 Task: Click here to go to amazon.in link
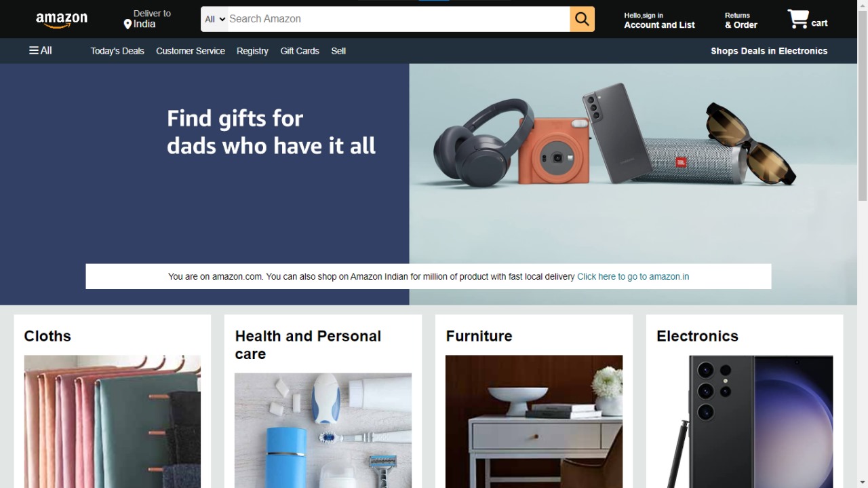(x=633, y=276)
